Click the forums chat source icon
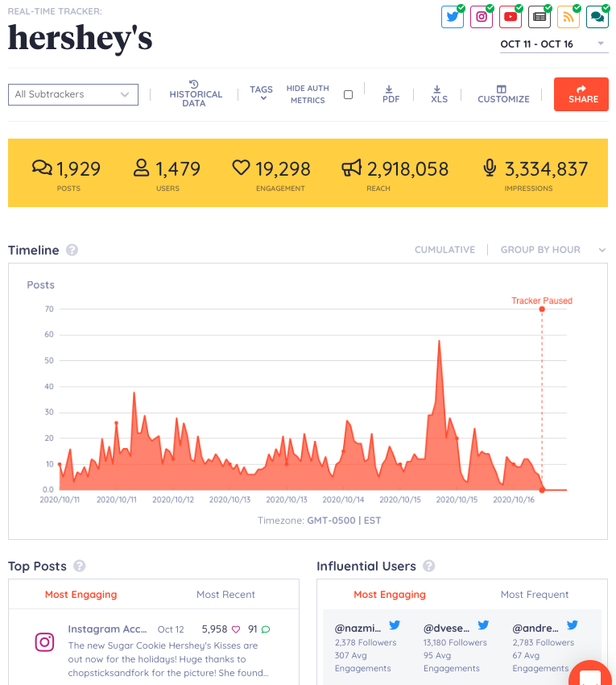Viewport: 616px width, 685px height. 597,17
